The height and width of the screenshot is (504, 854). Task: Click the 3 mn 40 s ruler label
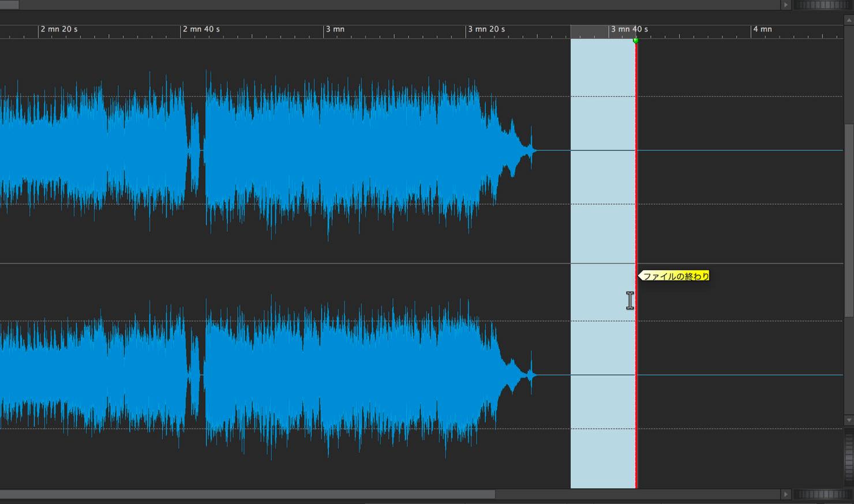(630, 29)
